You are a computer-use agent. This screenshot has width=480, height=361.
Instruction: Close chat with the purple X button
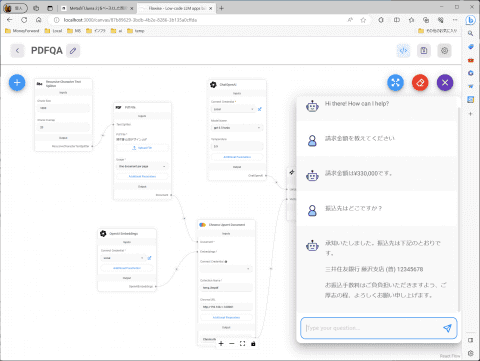(445, 83)
